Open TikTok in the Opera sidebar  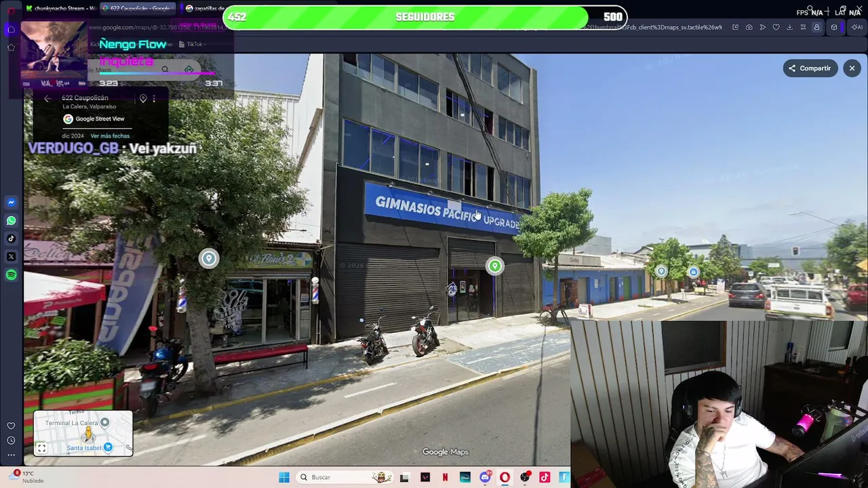[11, 239]
